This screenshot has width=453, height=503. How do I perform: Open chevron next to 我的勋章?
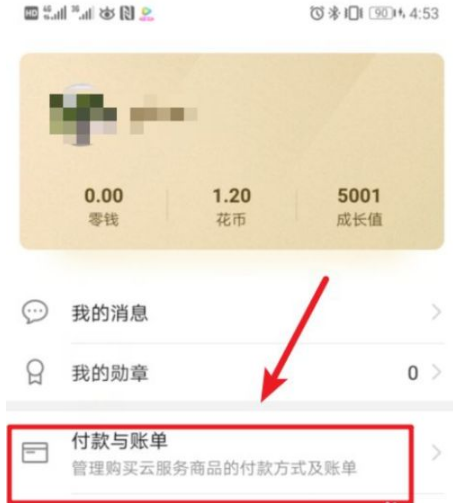[x=436, y=372]
